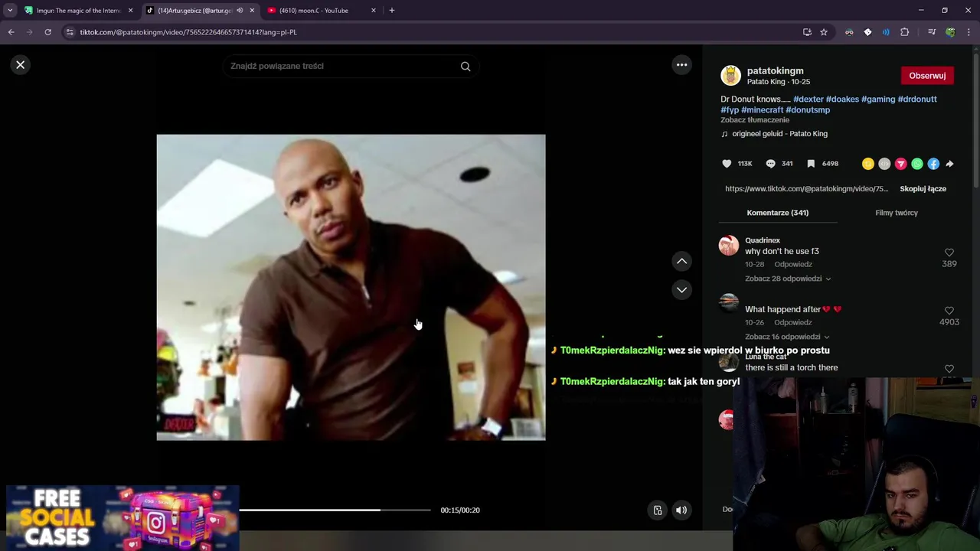Open the three-dots more options menu above the video
The height and width of the screenshot is (551, 980).
click(x=681, y=65)
